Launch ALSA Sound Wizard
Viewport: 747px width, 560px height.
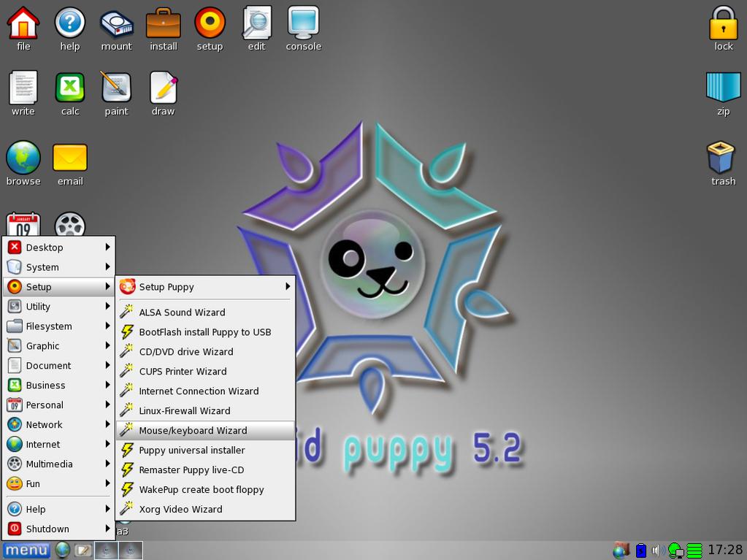(205, 312)
